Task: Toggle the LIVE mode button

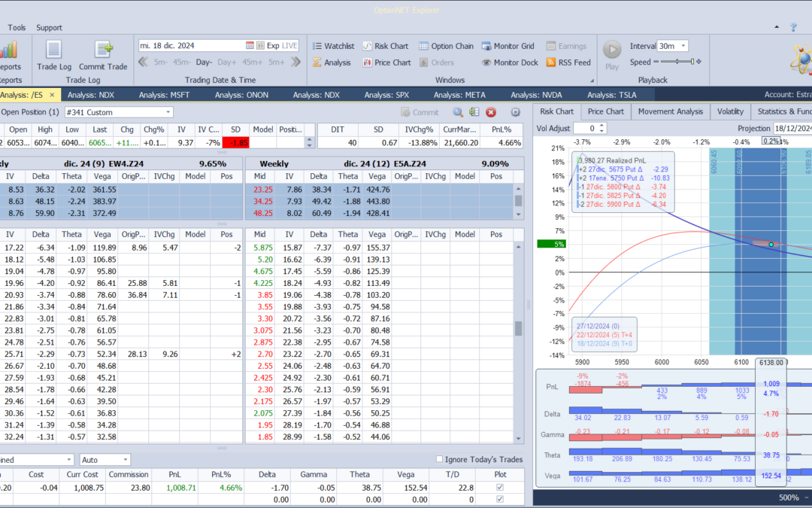Action: (x=289, y=46)
